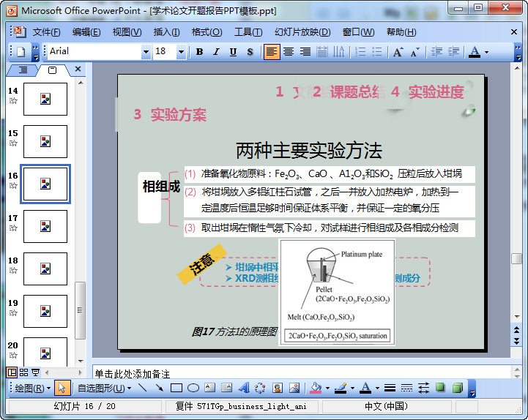Increase the indent level
Screen dimensions: 528x420
click(x=453, y=52)
